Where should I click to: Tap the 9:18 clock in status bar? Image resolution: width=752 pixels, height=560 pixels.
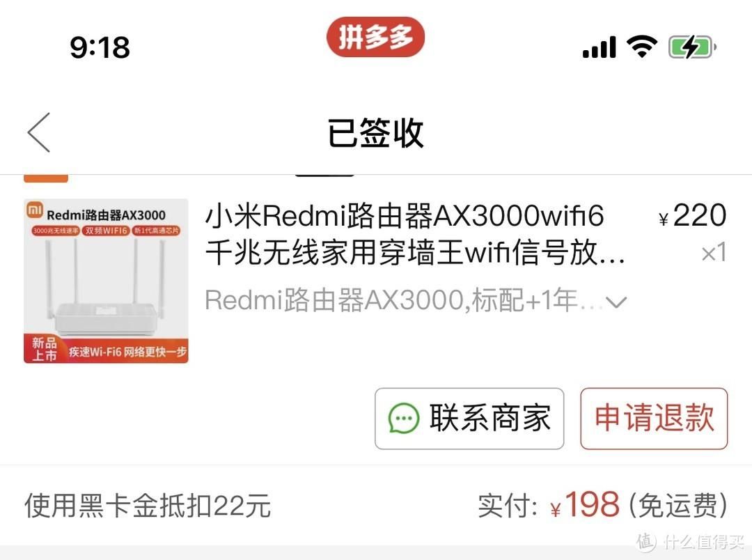(100, 47)
